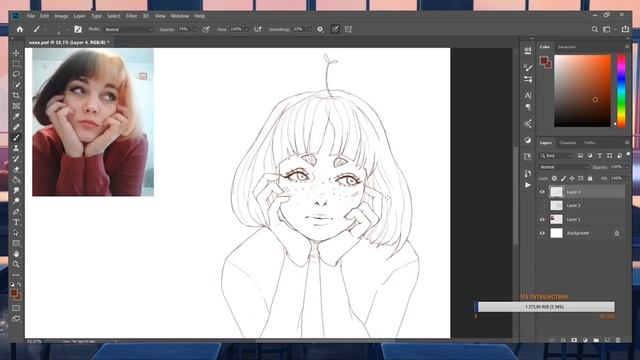Open the symmetry paint options
The width and height of the screenshot is (640, 360).
point(348,29)
